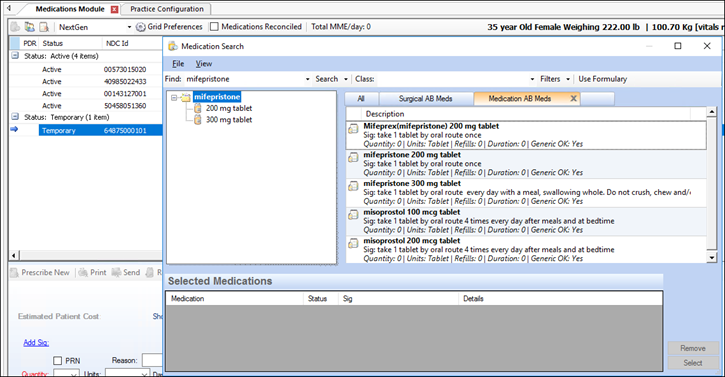Select Active row with NDC 50458051360
725x377 pixels.
(x=86, y=105)
